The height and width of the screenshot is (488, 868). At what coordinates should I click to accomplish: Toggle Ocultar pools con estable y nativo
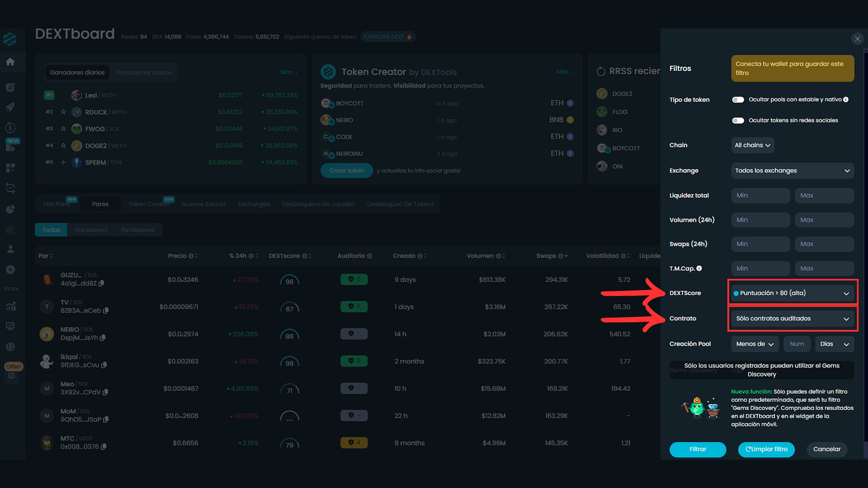click(738, 100)
